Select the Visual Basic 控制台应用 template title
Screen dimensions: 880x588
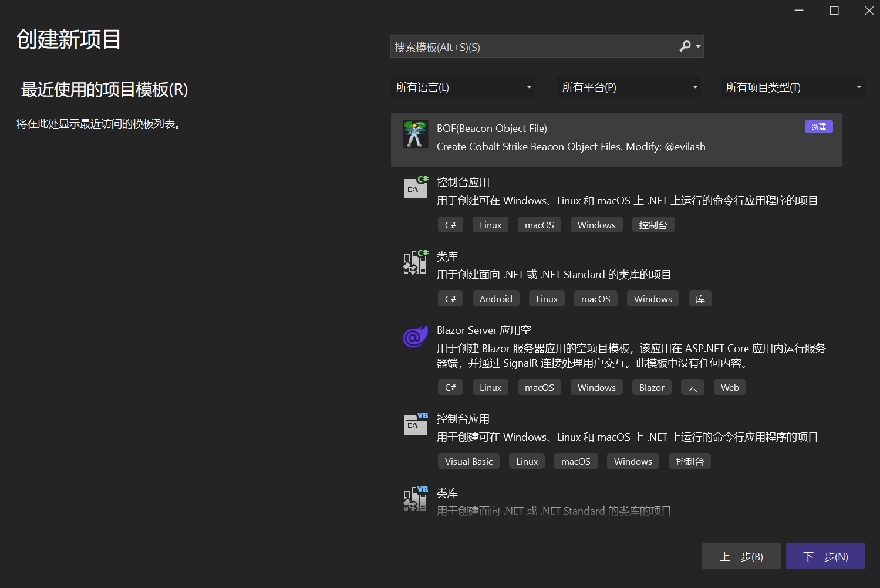pyautogui.click(x=463, y=419)
